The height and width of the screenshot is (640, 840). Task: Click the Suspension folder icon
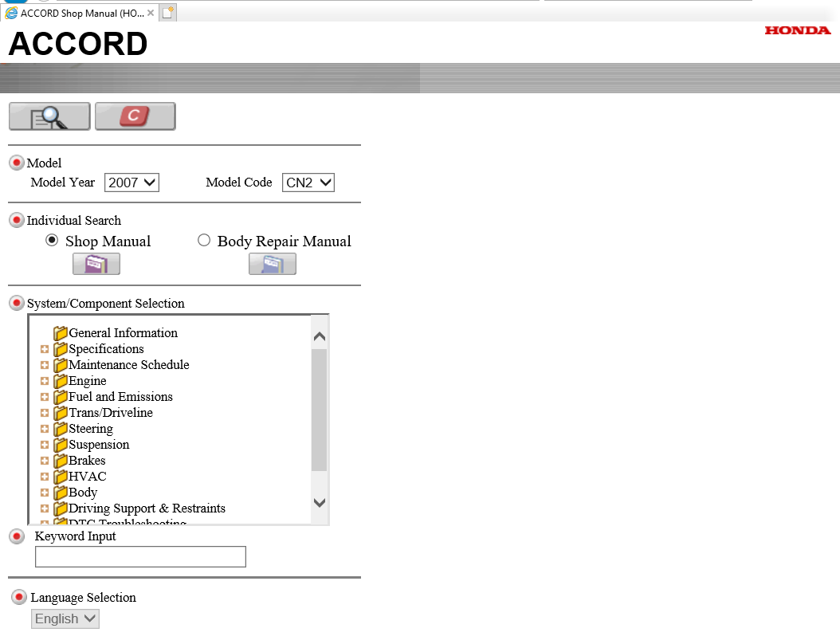tap(60, 445)
